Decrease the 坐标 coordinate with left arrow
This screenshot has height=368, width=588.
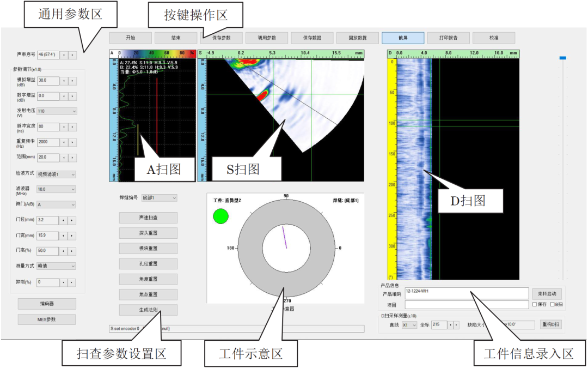[451, 325]
